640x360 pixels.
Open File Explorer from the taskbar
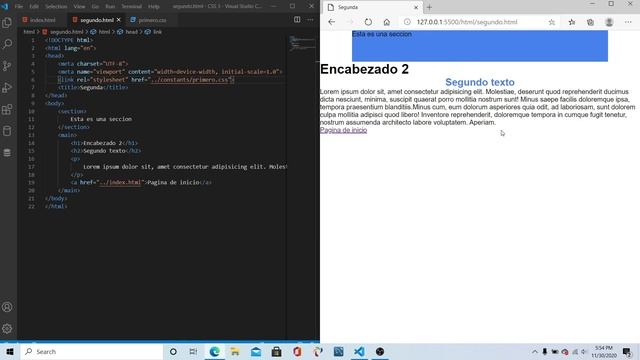(x=235, y=351)
